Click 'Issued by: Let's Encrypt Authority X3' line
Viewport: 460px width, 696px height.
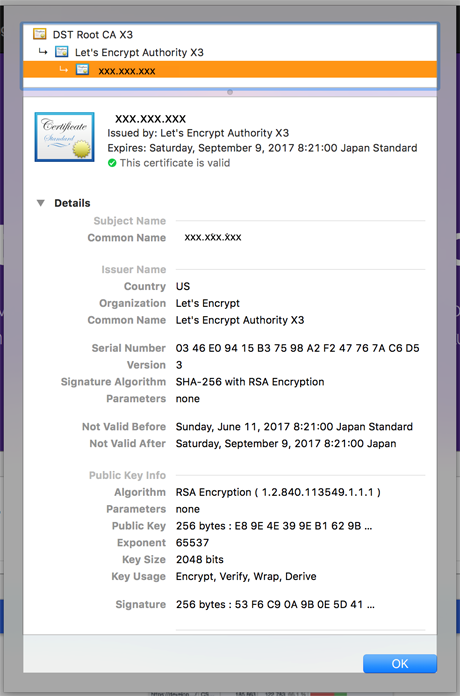pyautogui.click(x=198, y=133)
